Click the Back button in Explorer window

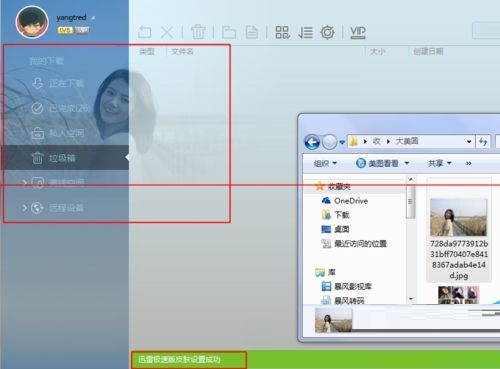click(312, 142)
